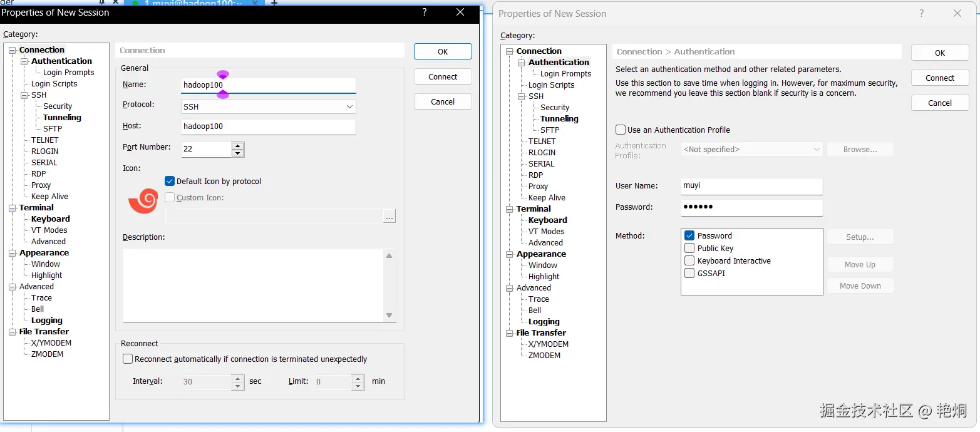Select Authentication in left dialog tree
Viewport: 980px width, 432px height.
coord(61,61)
